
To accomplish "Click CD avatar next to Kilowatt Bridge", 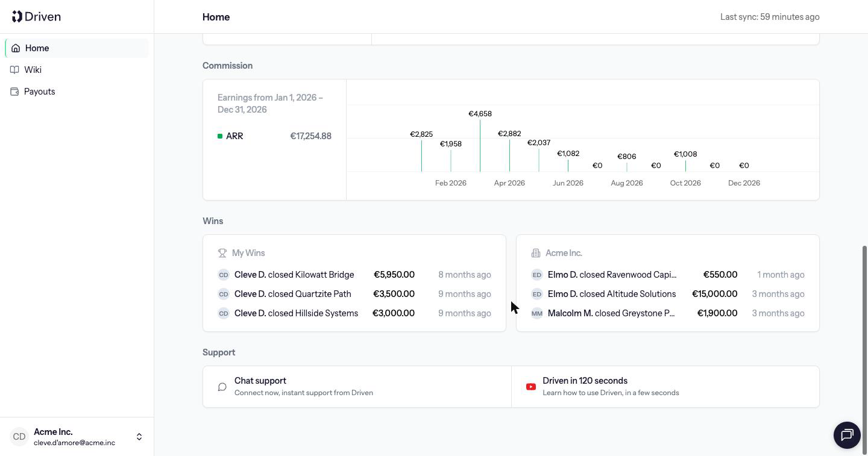I will coord(224,275).
